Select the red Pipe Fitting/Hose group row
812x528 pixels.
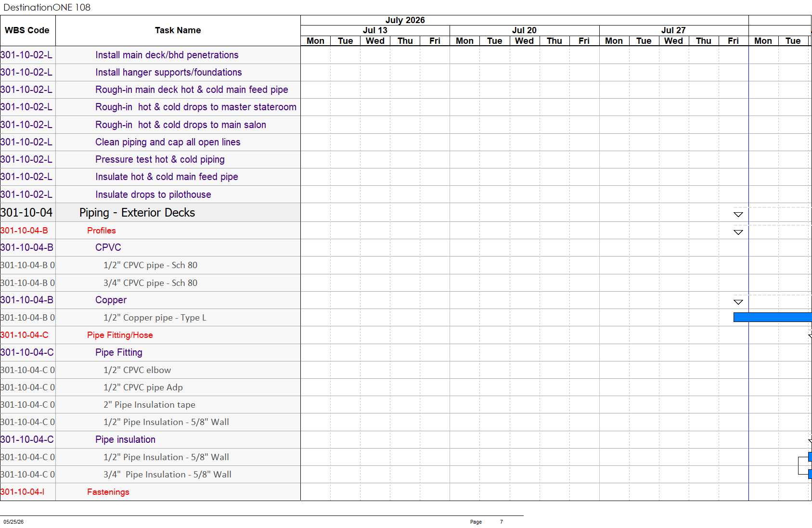click(x=150, y=335)
